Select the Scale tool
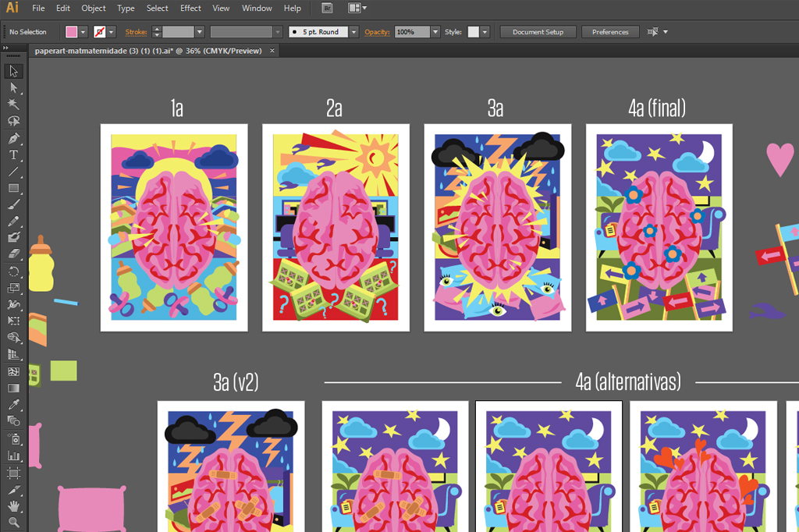 [14, 288]
